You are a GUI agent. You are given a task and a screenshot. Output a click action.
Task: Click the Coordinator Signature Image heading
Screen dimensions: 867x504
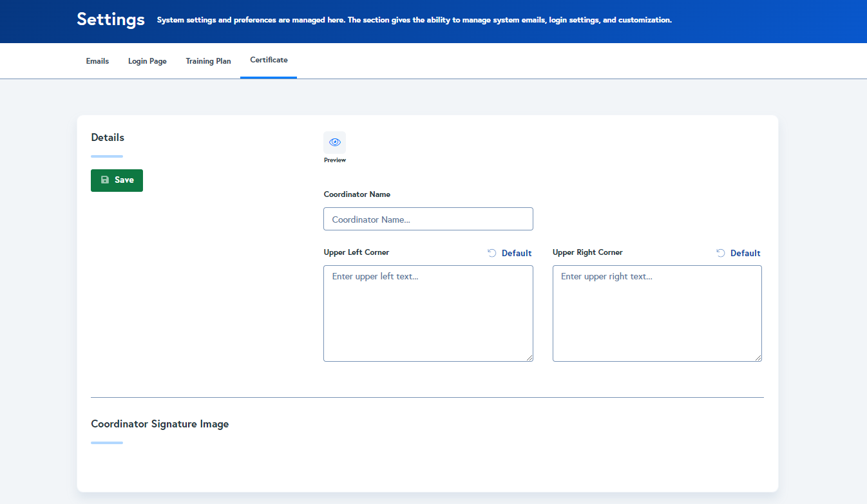[160, 424]
